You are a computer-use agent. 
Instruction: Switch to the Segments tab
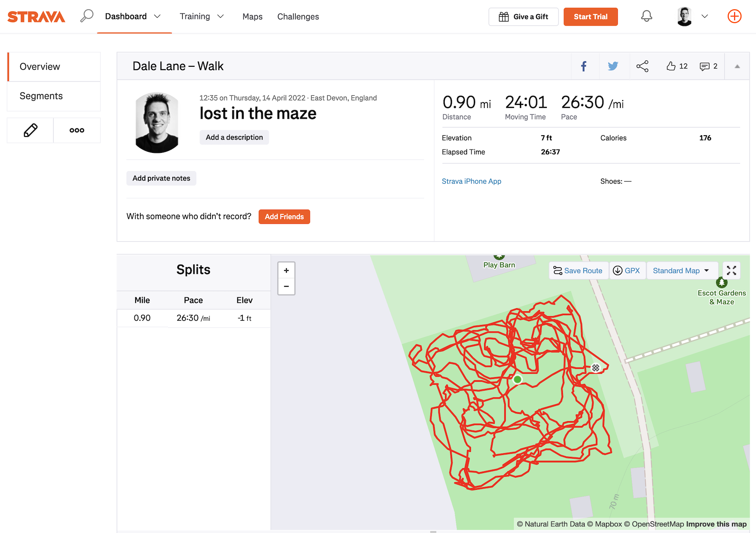(41, 96)
